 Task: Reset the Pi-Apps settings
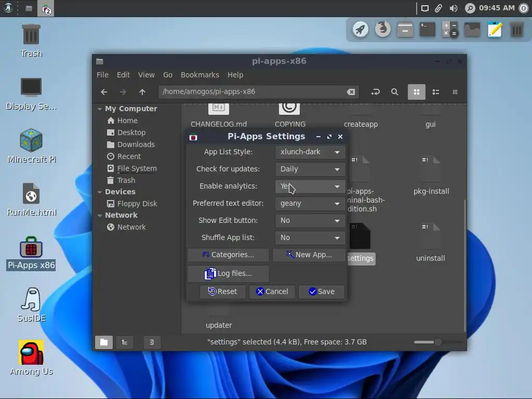point(222,291)
